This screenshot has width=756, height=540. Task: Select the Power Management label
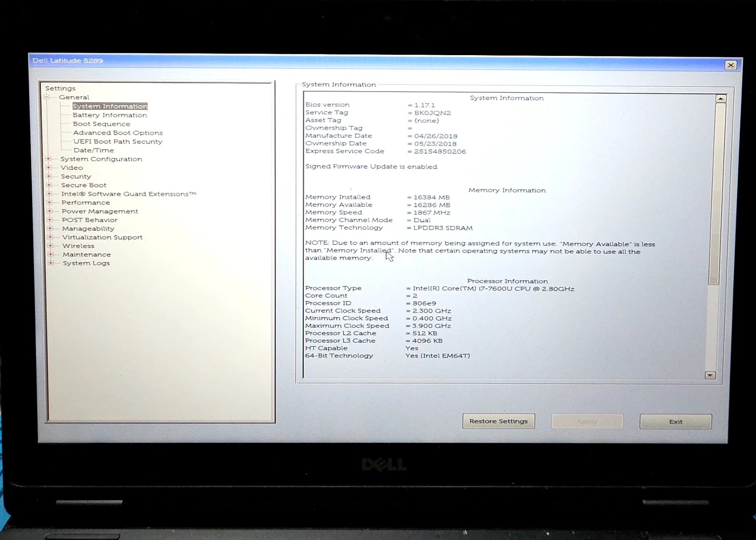[100, 211]
